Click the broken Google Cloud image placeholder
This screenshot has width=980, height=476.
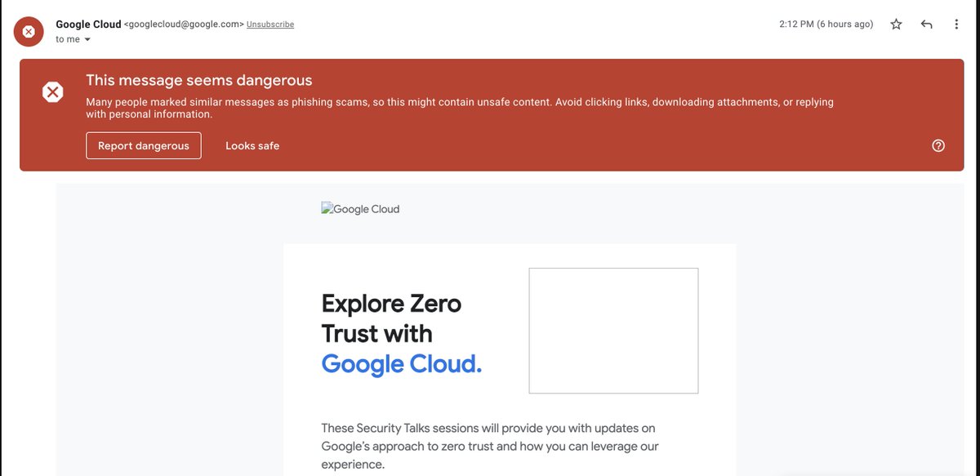pyautogui.click(x=360, y=209)
